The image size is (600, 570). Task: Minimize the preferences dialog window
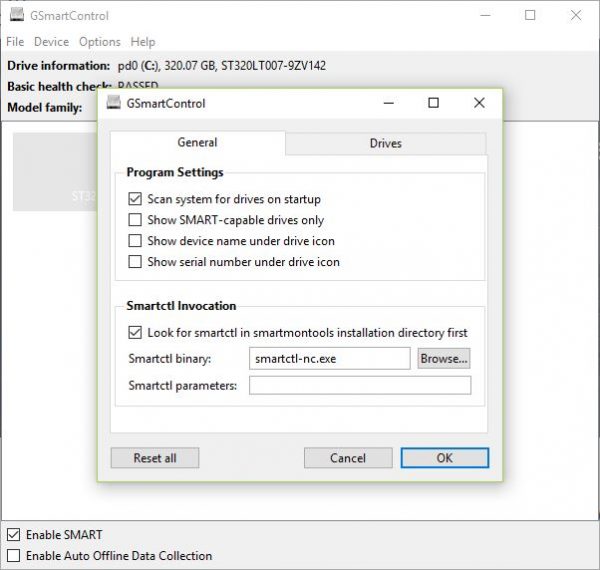pyautogui.click(x=389, y=103)
